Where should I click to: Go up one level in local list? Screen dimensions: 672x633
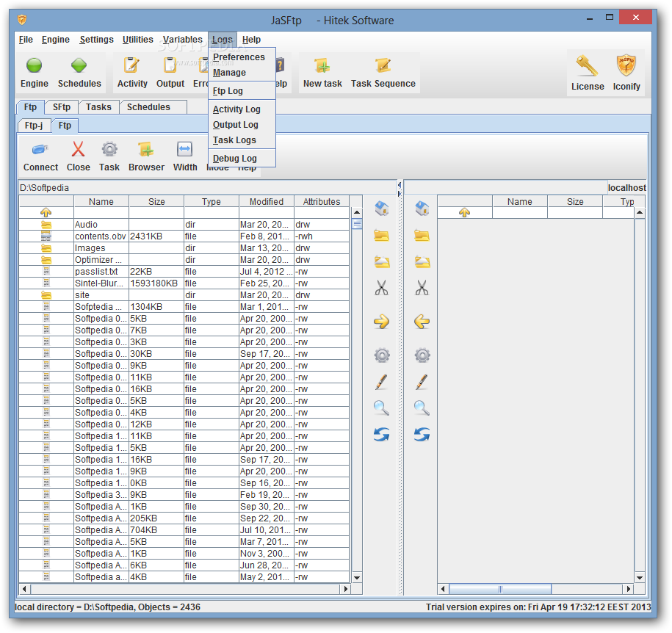pyautogui.click(x=46, y=212)
